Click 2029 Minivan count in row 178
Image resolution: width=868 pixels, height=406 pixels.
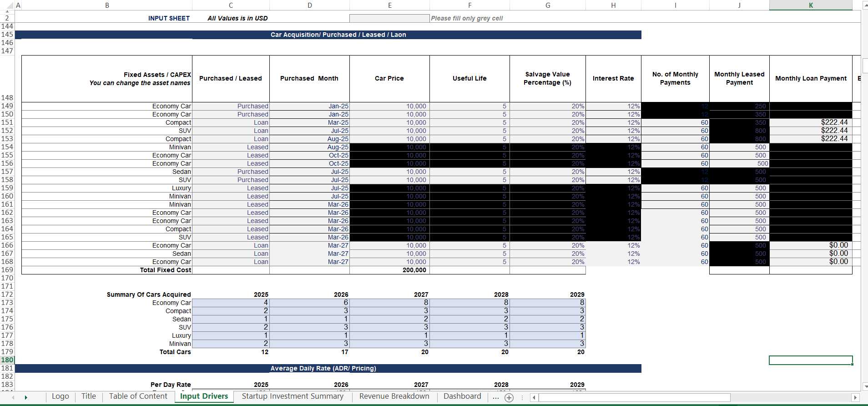pyautogui.click(x=548, y=344)
